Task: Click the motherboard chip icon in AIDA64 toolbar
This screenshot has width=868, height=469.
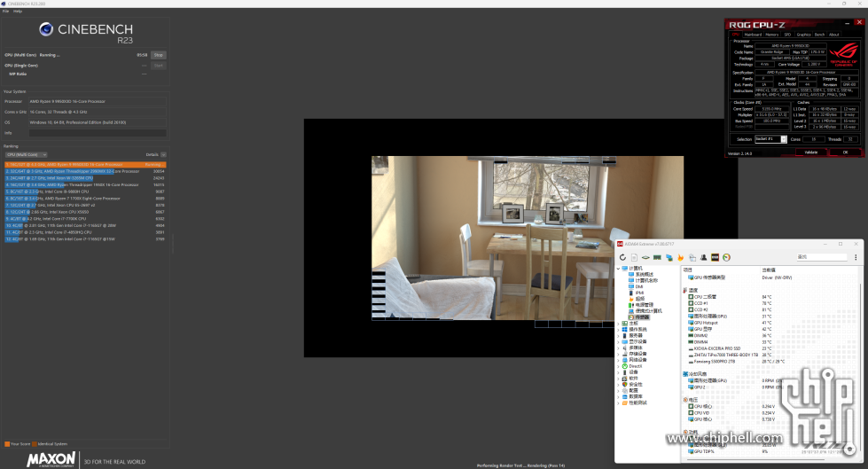Action: [645, 257]
